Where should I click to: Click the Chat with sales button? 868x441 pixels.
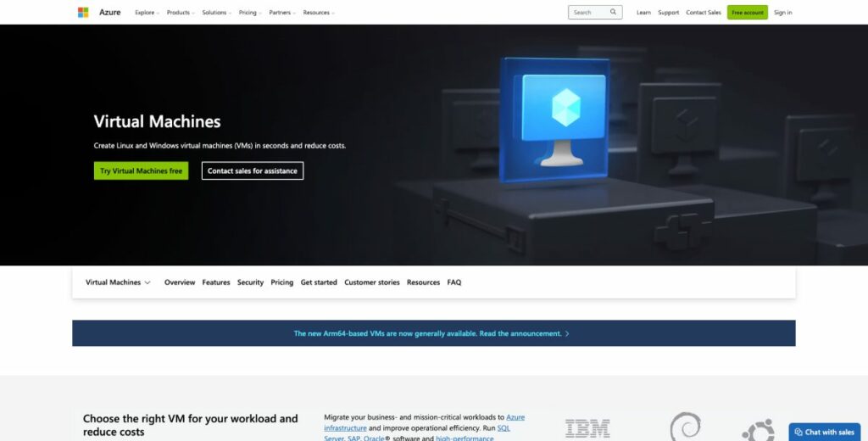click(x=824, y=433)
